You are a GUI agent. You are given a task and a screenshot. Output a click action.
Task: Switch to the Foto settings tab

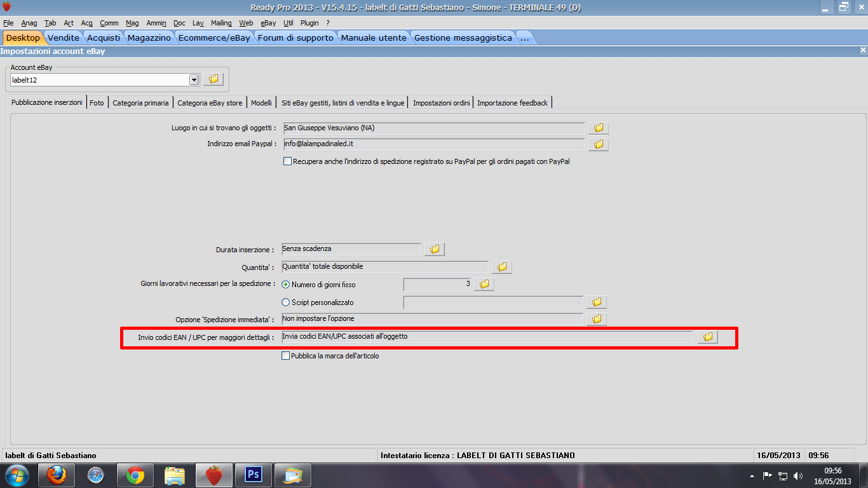coord(97,102)
